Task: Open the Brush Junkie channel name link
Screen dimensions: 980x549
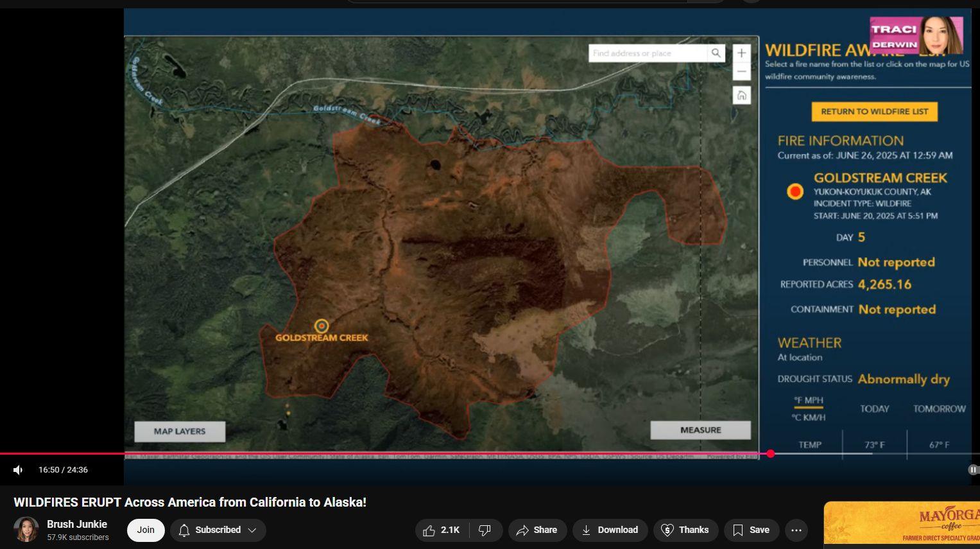Action: [77, 525]
